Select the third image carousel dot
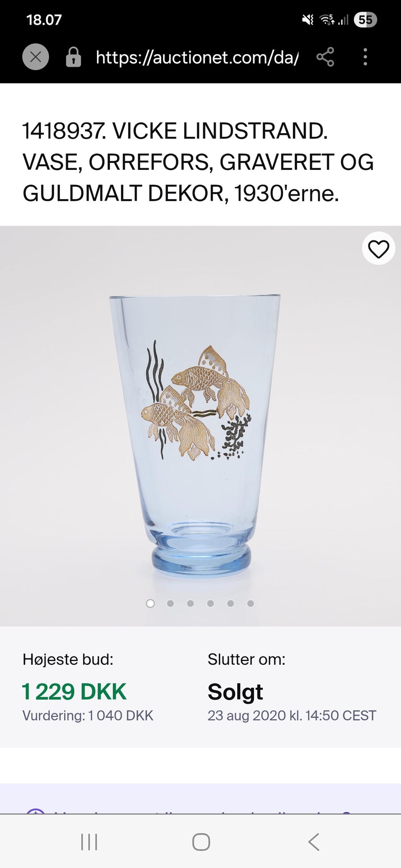Viewport: 401px width, 868px height. [190, 603]
